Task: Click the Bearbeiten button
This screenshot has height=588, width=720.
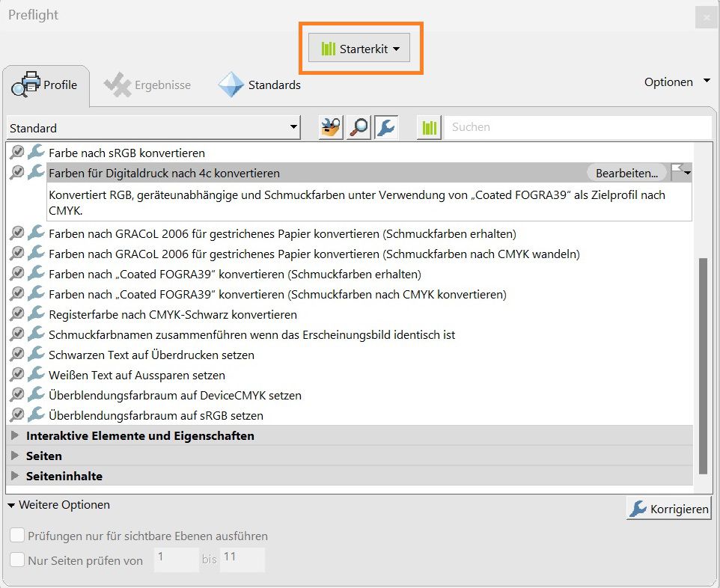Action: pyautogui.click(x=626, y=173)
